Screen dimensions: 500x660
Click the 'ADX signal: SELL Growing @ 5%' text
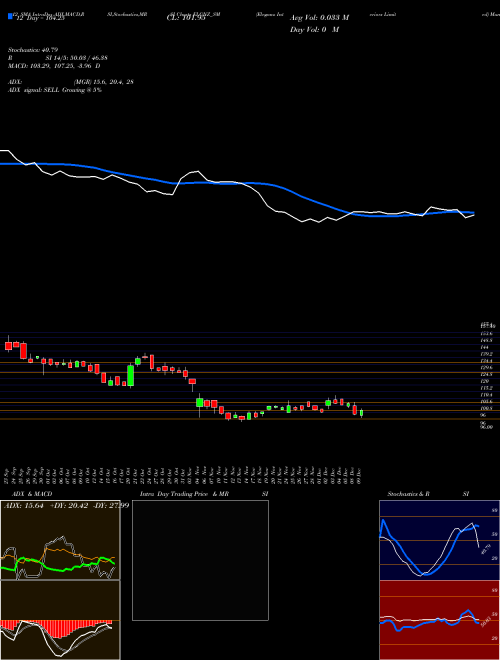(55, 90)
